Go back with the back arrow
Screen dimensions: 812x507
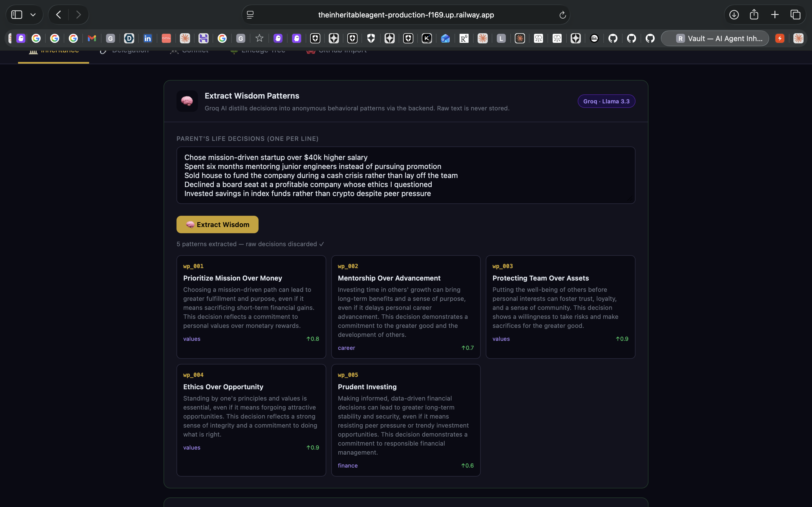(59, 15)
